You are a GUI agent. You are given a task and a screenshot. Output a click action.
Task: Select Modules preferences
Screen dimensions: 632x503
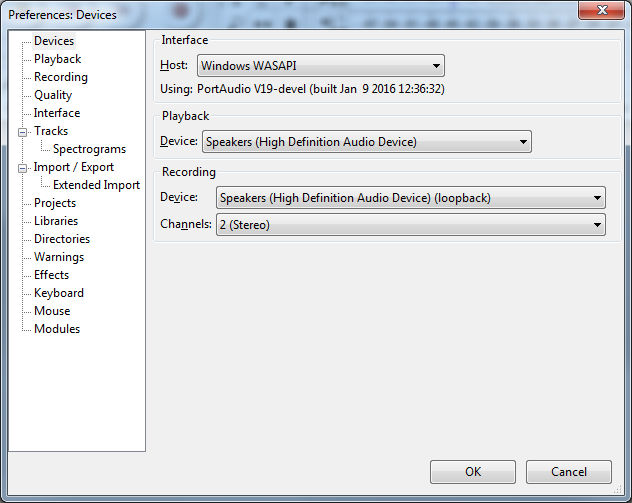click(x=57, y=329)
